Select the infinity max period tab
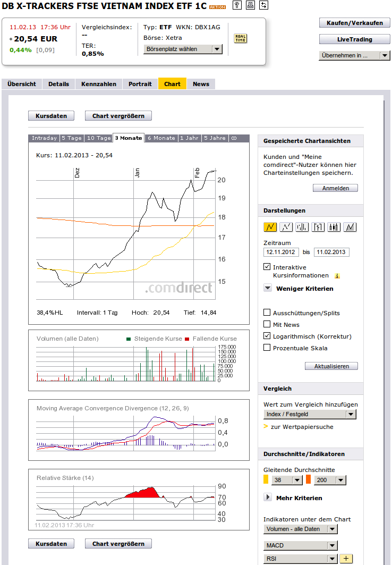 pos(234,138)
